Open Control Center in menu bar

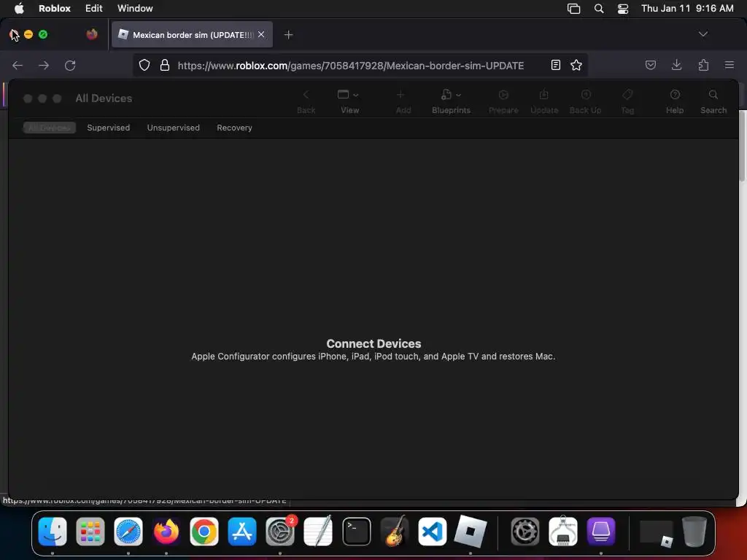[x=623, y=9]
